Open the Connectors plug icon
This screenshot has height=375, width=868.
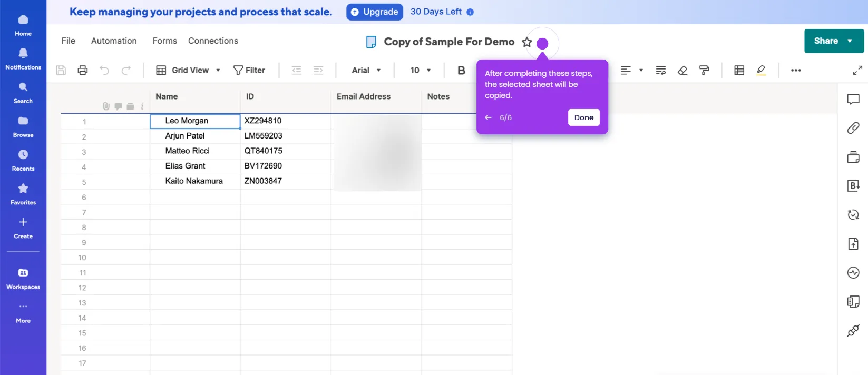click(853, 330)
